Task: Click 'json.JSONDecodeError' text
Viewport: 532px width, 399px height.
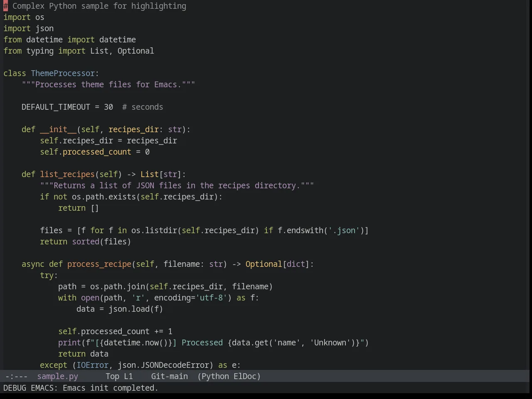Action: point(163,365)
